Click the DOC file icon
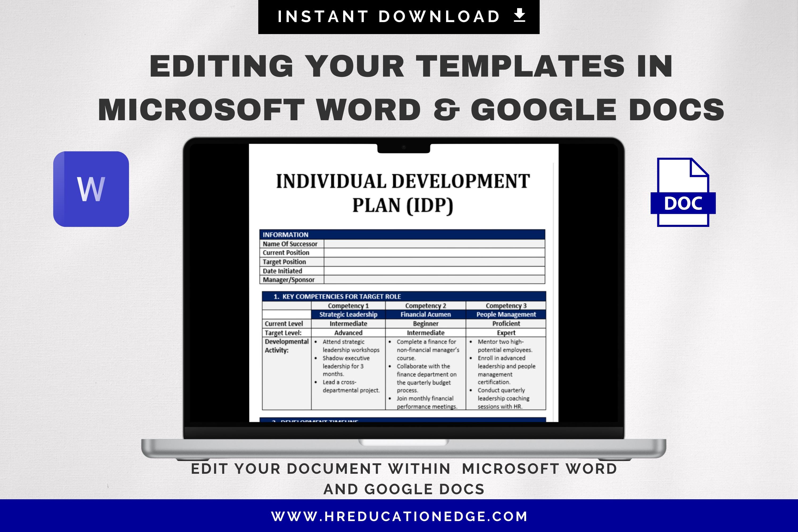The height and width of the screenshot is (532, 798). coord(683,192)
